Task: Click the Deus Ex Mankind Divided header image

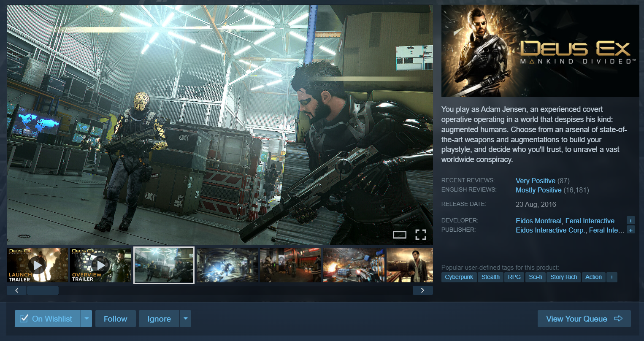Action: [x=540, y=51]
